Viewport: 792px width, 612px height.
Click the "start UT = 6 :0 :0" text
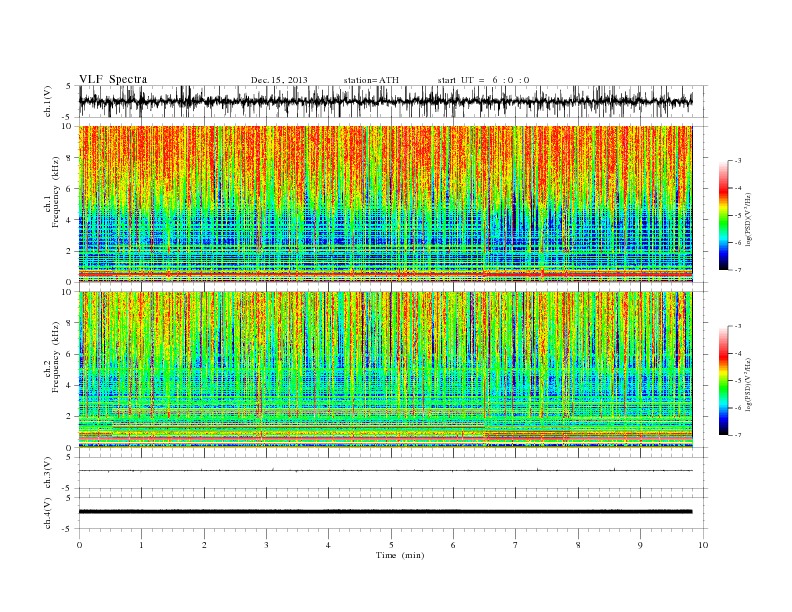pos(483,80)
